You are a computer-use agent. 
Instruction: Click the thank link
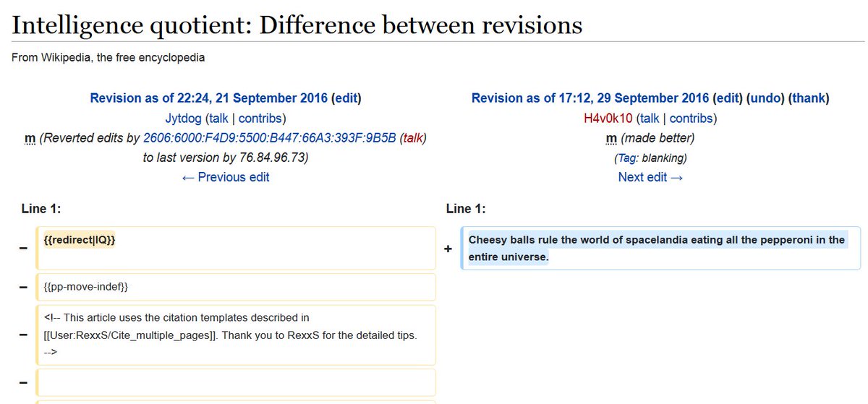pos(809,98)
